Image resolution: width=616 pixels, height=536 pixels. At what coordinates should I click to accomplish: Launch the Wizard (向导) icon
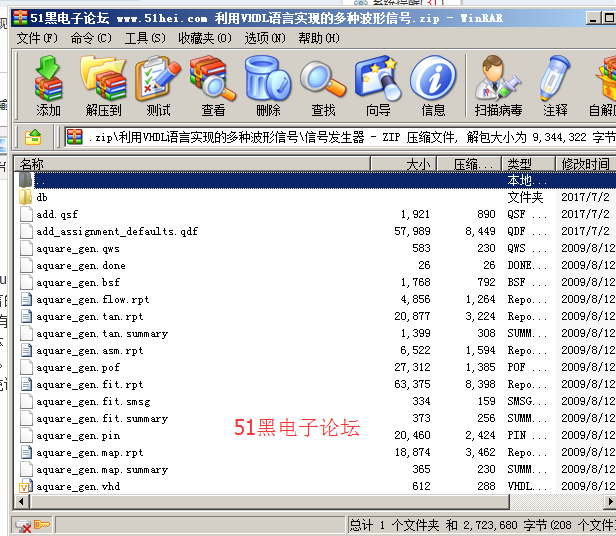[378, 78]
